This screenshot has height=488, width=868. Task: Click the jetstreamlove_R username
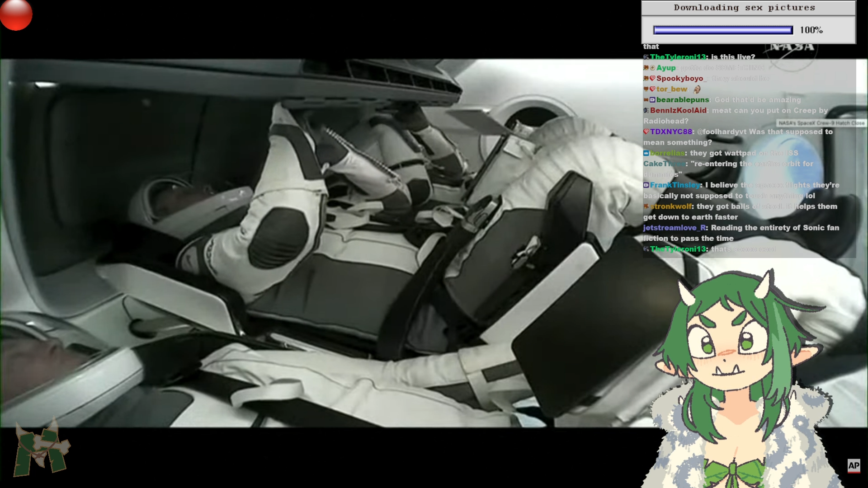[x=674, y=228]
